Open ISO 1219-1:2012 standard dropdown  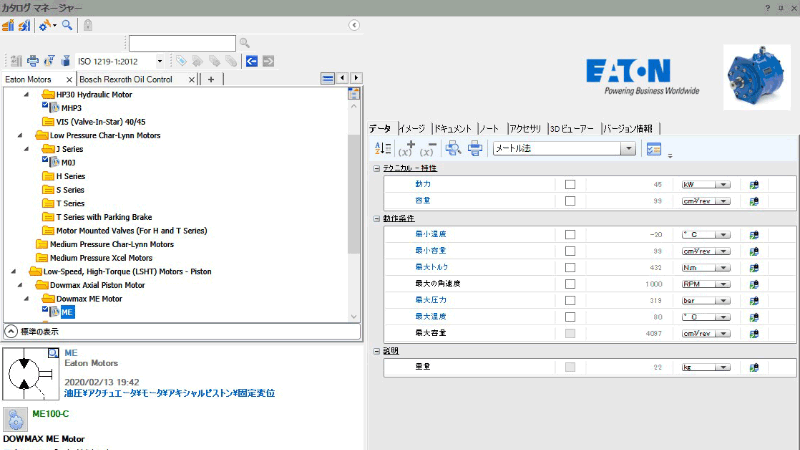click(160, 61)
